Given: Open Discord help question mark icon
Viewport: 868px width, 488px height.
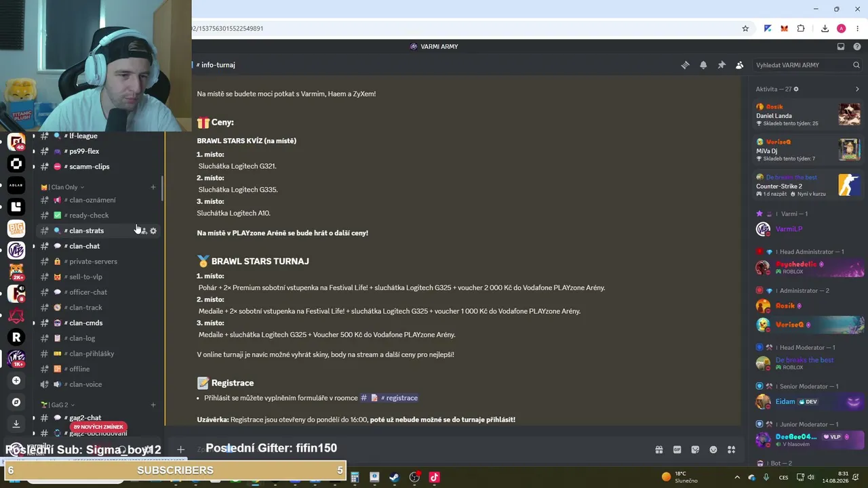Looking at the screenshot, I should (857, 47).
